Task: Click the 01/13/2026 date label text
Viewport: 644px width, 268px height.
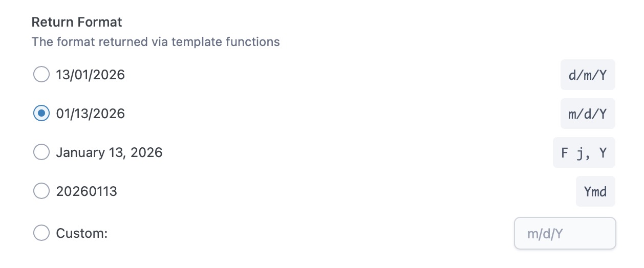Action: coord(90,113)
